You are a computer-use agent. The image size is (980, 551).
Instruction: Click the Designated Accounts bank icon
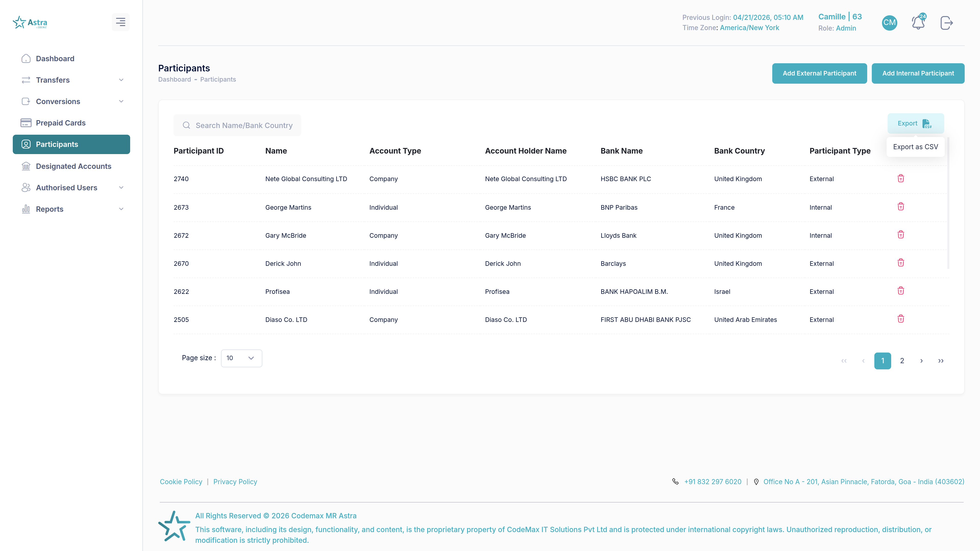pyautogui.click(x=26, y=166)
